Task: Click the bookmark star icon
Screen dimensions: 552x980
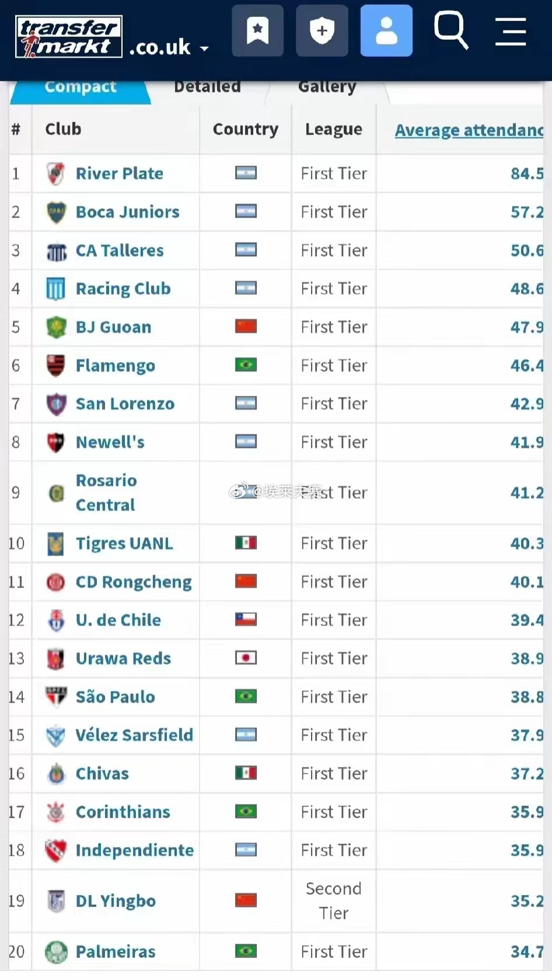Action: (x=257, y=31)
